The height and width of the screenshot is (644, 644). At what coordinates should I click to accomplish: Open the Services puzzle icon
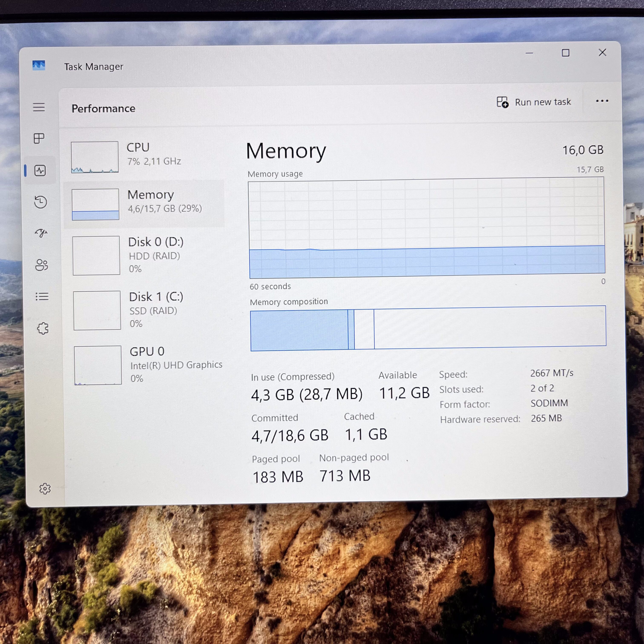click(43, 328)
